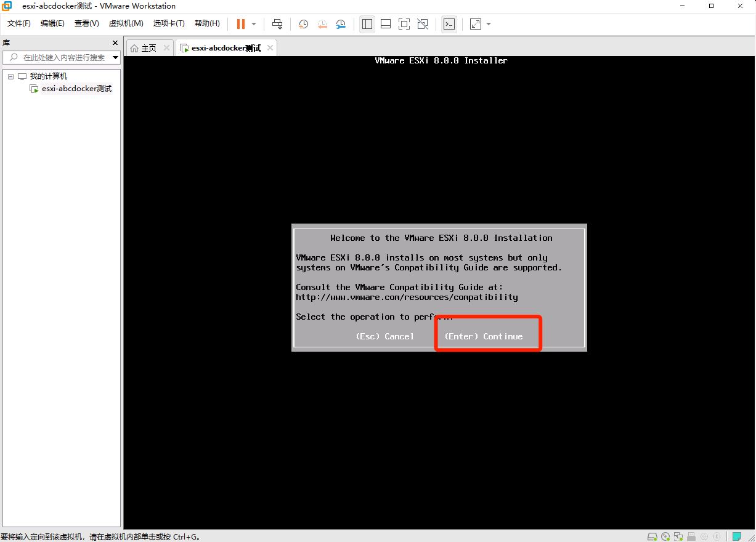This screenshot has width=756, height=542.
Task: Click the status bar hint about Ctrl+G
Action: [x=100, y=536]
